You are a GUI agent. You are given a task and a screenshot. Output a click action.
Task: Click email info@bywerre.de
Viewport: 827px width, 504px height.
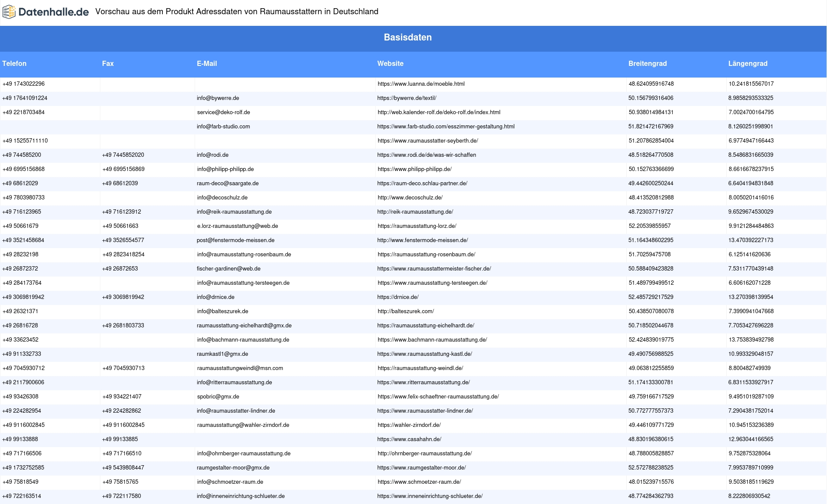click(x=218, y=98)
